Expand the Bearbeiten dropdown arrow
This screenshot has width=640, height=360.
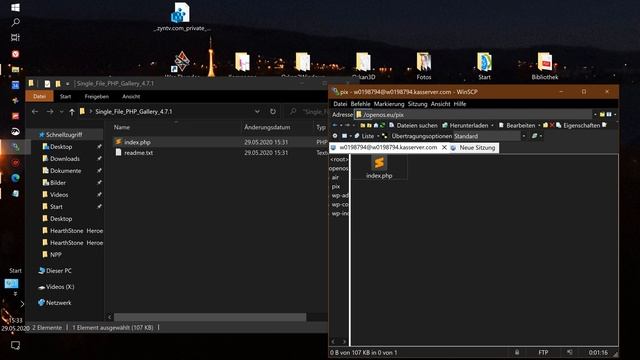539,125
